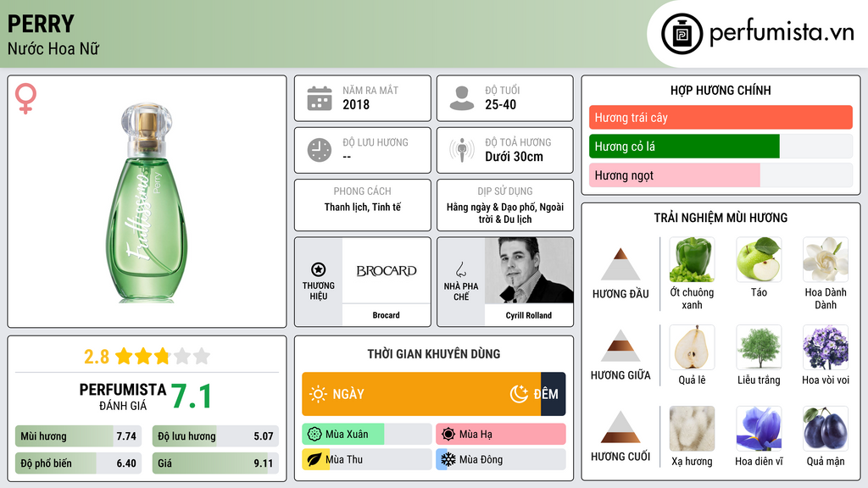Click the spring flower icon for Mùa Xuân
The width and height of the screenshot is (868, 488).
point(314,435)
